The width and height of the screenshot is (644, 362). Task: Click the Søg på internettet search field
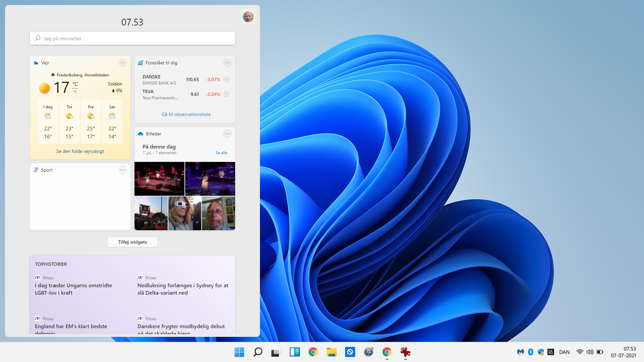132,38
